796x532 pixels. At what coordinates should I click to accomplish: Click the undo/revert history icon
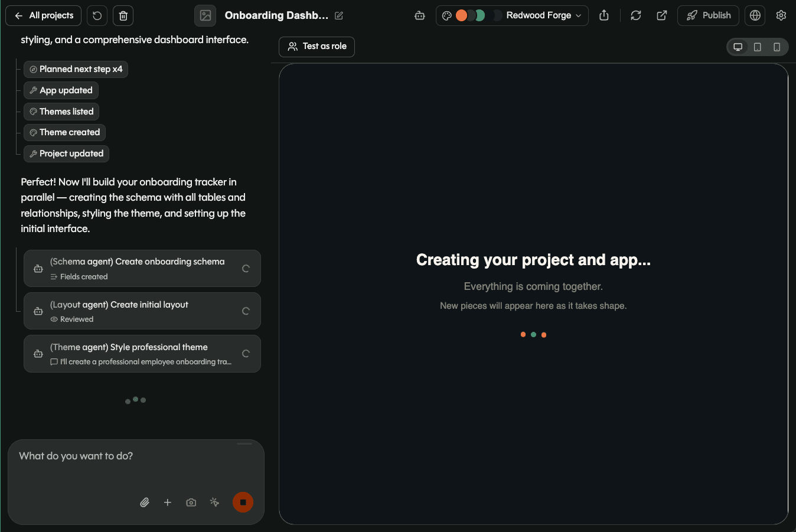click(x=97, y=15)
